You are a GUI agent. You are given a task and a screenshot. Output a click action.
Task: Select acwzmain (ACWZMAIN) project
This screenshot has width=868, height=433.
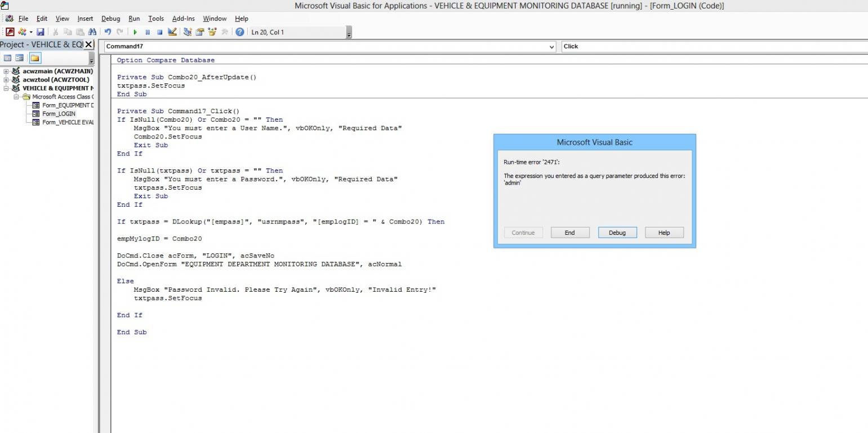click(x=57, y=72)
